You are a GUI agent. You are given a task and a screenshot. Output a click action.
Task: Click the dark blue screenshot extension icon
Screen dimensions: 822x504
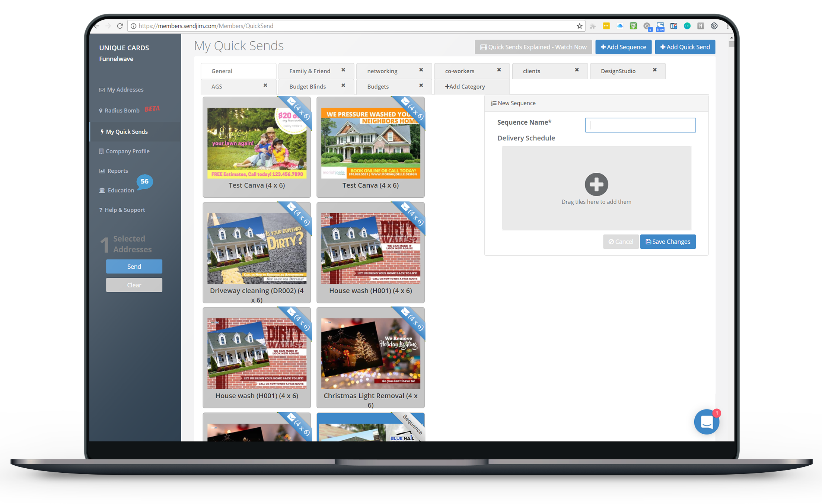(x=673, y=26)
